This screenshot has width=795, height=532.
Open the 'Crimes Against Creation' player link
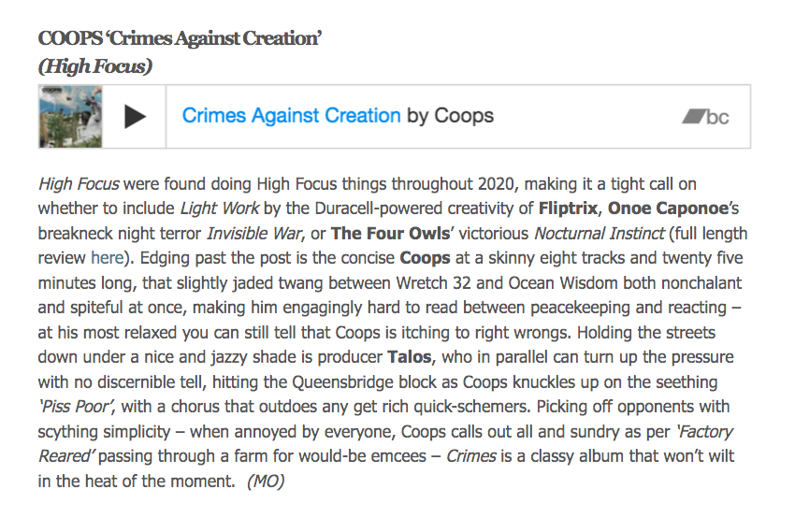coord(291,116)
